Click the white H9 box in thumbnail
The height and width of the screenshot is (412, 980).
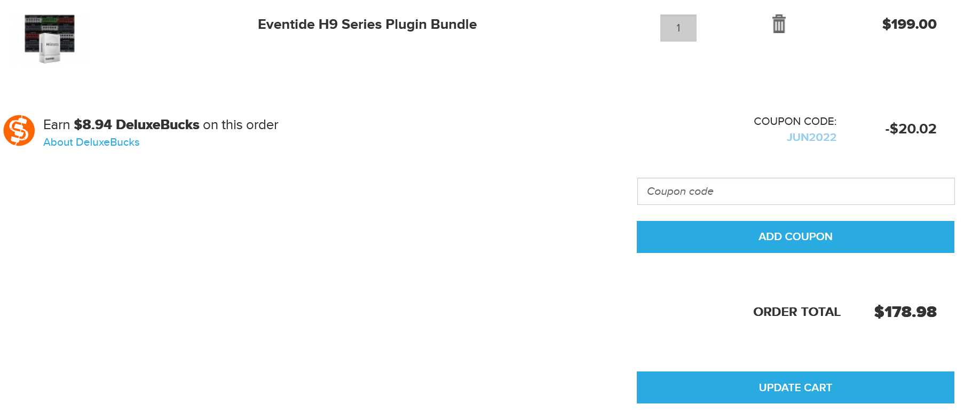pyautogui.click(x=50, y=49)
